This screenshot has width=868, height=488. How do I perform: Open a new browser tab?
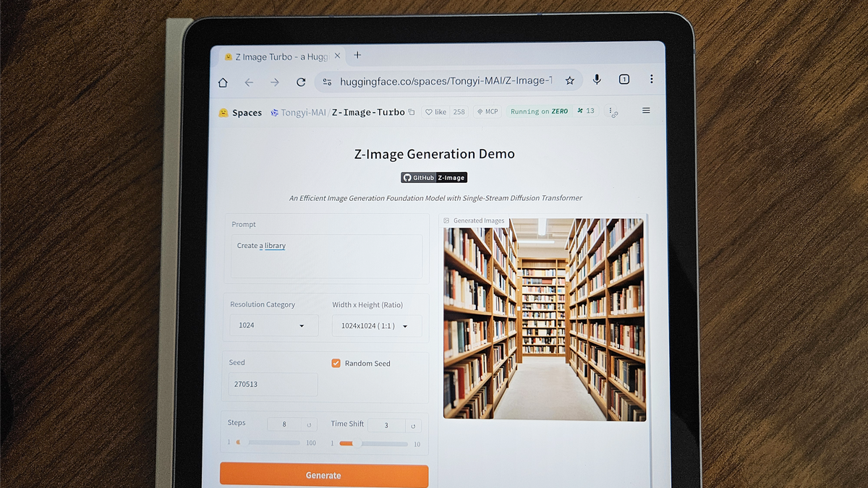(357, 56)
